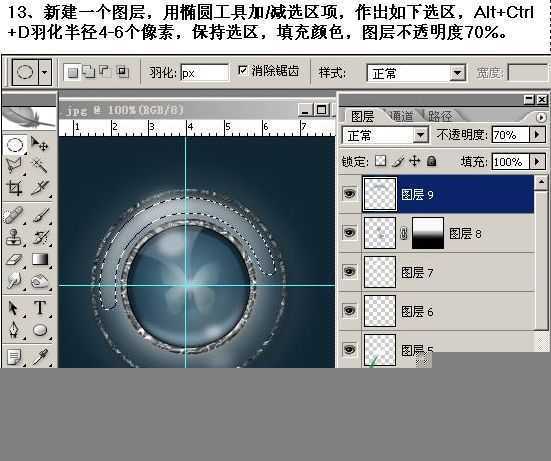This screenshot has height=461, width=551.
Task: Select the Dodge/Sponge tool
Action: (40, 281)
